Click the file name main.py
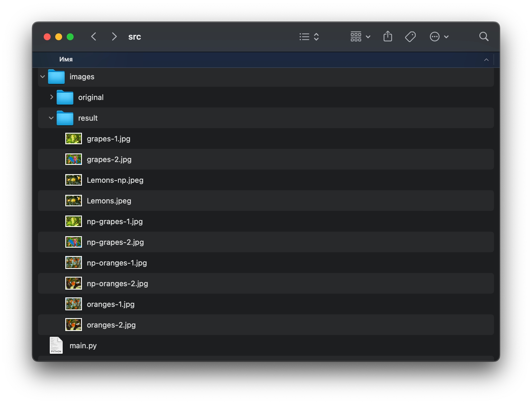532x404 pixels. 83,346
